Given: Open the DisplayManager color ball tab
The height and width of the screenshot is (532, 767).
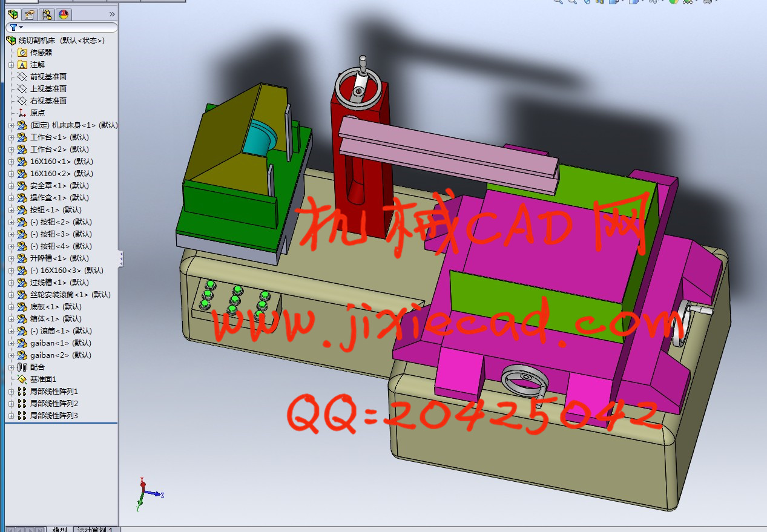Looking at the screenshot, I should (x=64, y=14).
